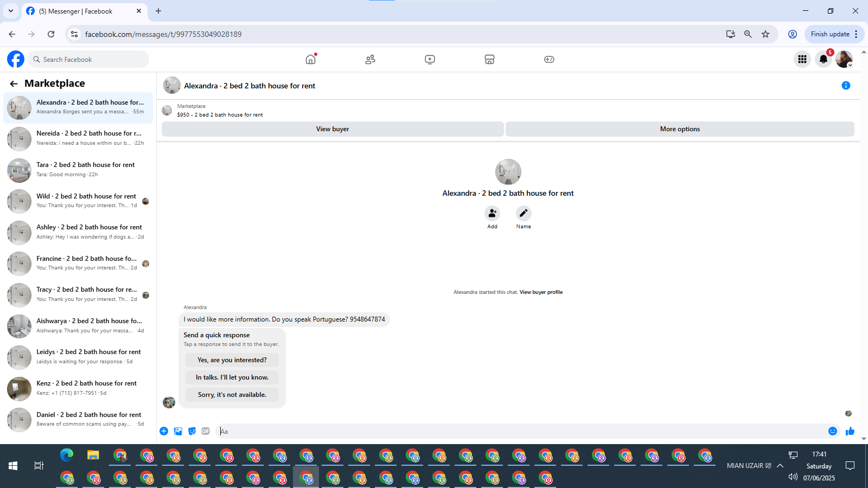The height and width of the screenshot is (488, 868).
Task: Open the Kenz conversation
Action: (78, 388)
